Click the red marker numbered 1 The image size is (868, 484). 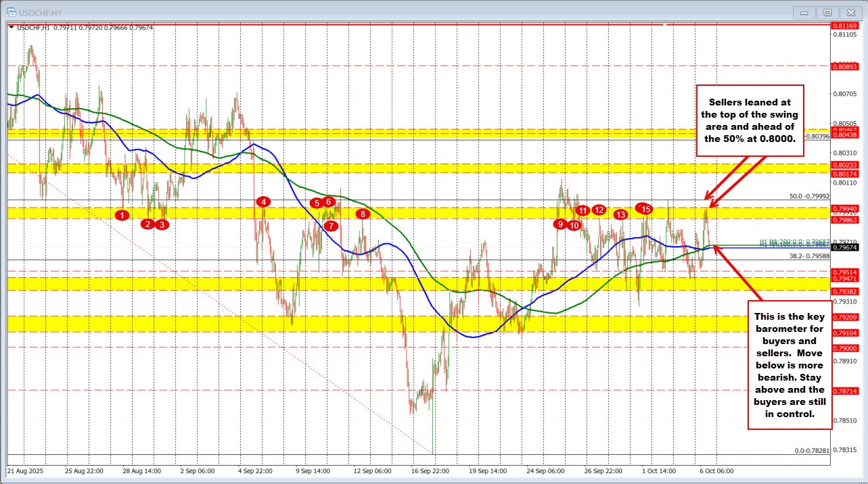pos(122,215)
